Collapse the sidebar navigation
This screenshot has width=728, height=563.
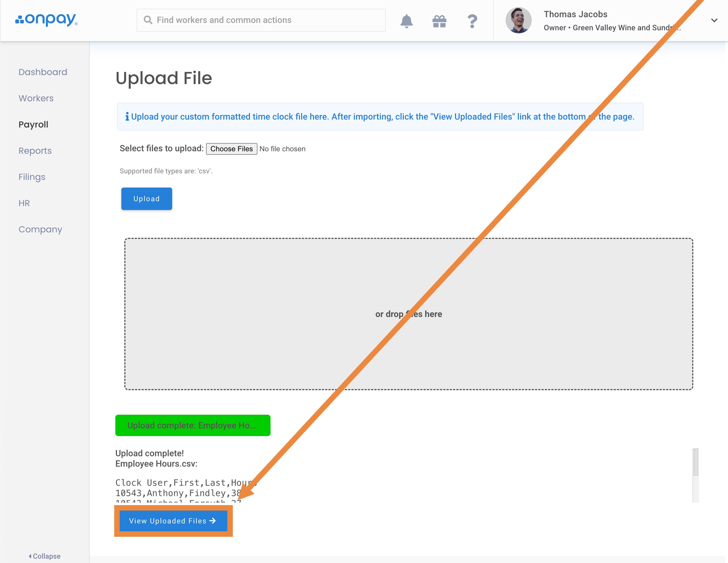[44, 556]
